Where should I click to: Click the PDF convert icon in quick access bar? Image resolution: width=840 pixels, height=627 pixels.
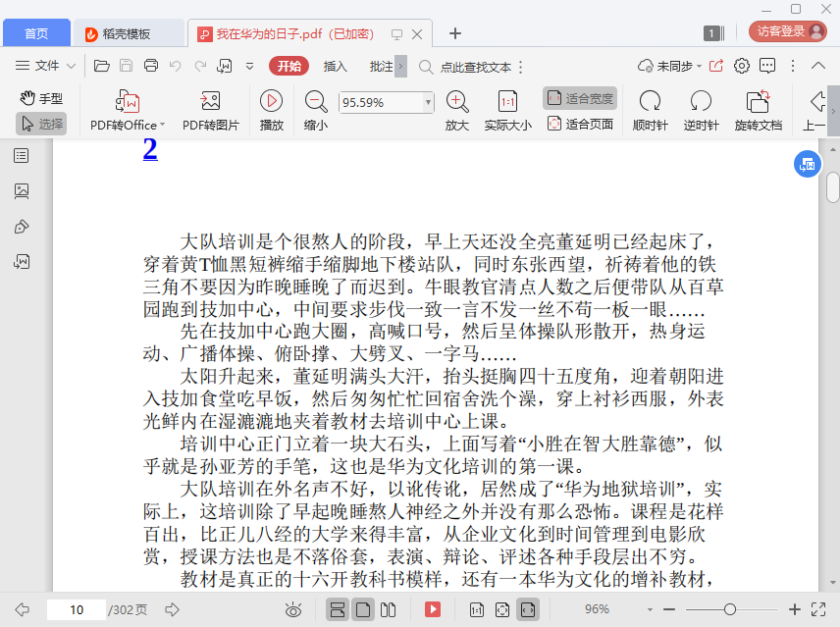pyautogui.click(x=225, y=66)
